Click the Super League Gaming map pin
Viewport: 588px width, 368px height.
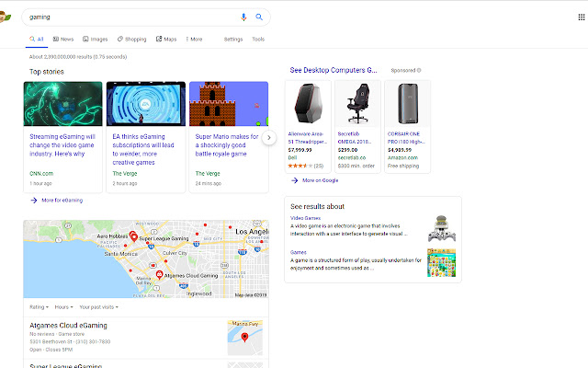(133, 236)
